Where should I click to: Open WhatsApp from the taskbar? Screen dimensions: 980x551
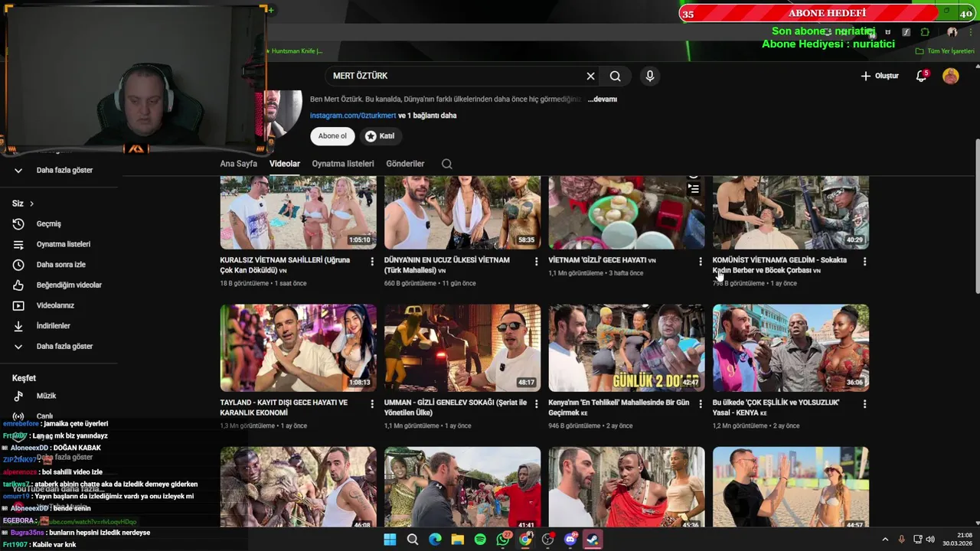pos(503,540)
